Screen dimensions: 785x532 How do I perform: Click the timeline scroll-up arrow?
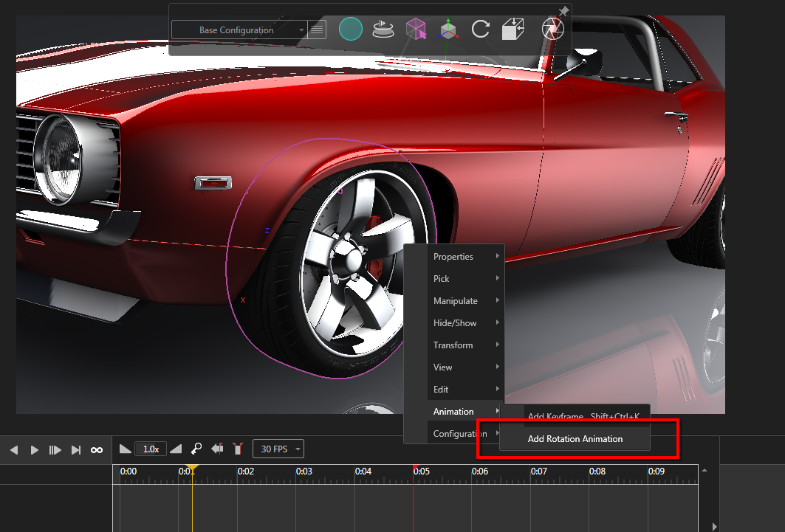click(x=705, y=471)
